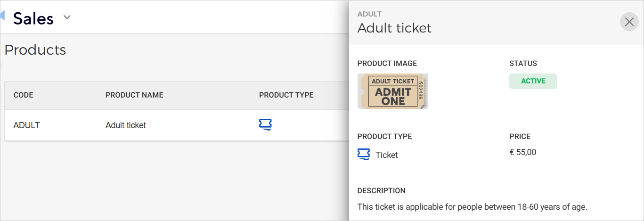Click the € 55,00 price value
Viewport: 644px width, 221px height.
tap(522, 152)
